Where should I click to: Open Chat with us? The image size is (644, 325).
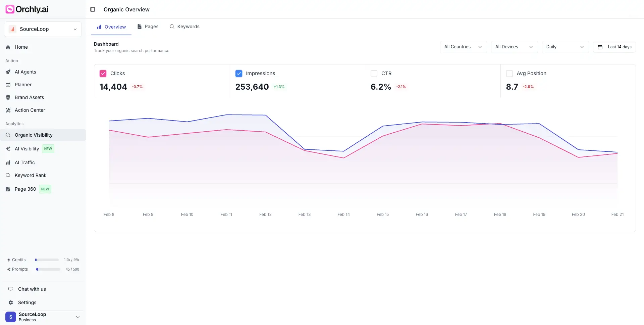(x=32, y=289)
